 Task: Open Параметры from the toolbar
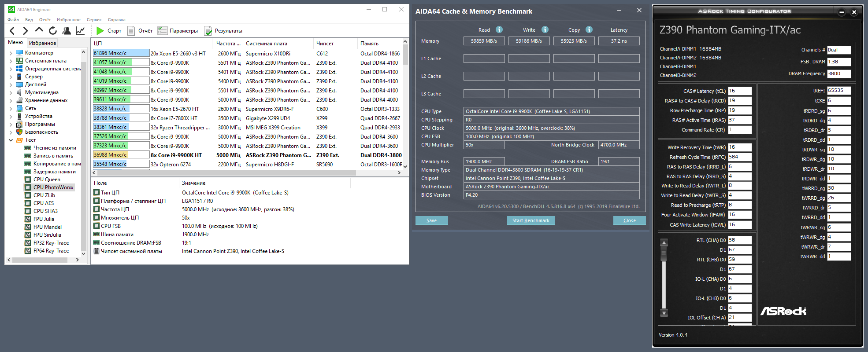click(178, 31)
